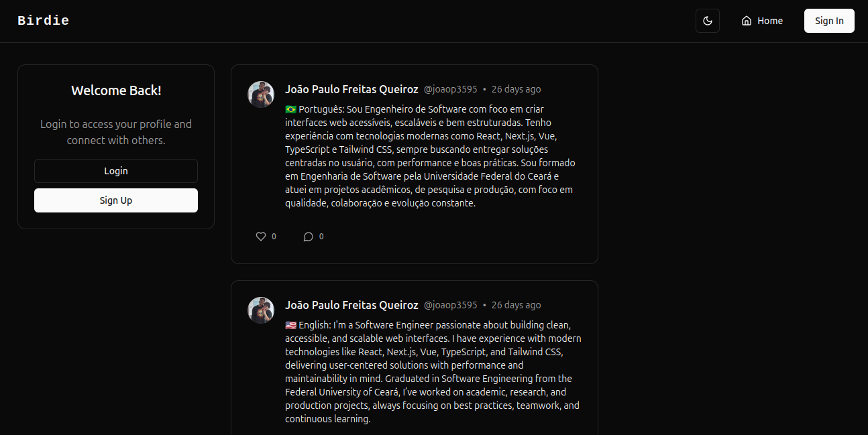This screenshot has height=435, width=868.
Task: Open comments on the Português post
Action: (309, 237)
